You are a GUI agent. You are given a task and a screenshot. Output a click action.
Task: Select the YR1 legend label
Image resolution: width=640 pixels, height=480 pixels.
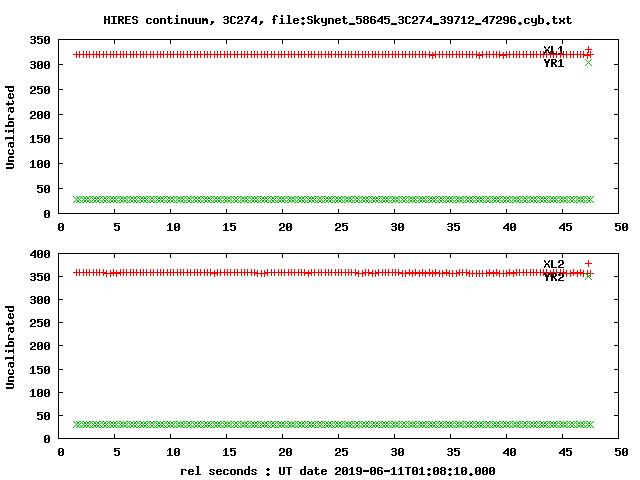click(x=553, y=63)
